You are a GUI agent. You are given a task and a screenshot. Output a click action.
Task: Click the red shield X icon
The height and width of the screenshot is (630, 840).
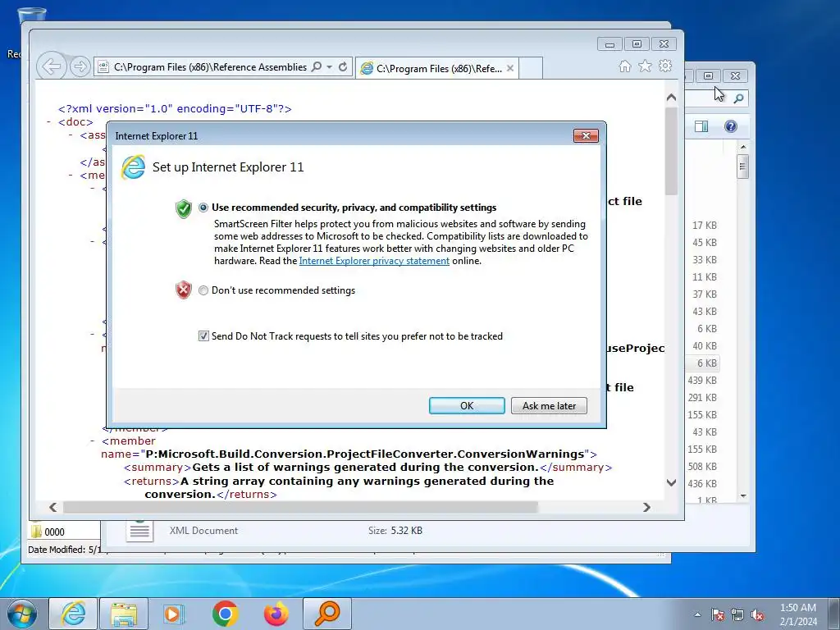(183, 290)
